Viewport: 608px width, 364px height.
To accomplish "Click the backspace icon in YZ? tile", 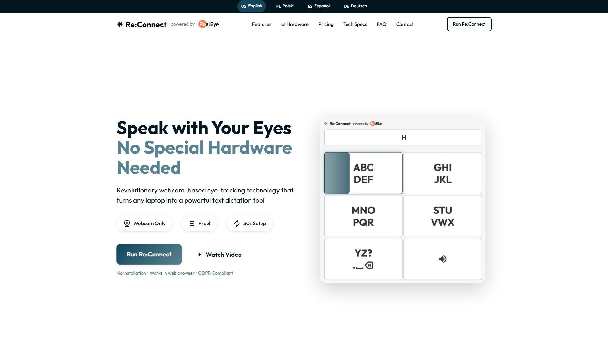I will pyautogui.click(x=369, y=265).
